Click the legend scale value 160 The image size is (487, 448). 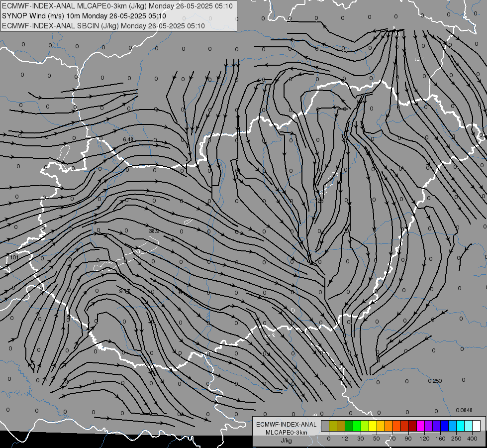click(440, 439)
